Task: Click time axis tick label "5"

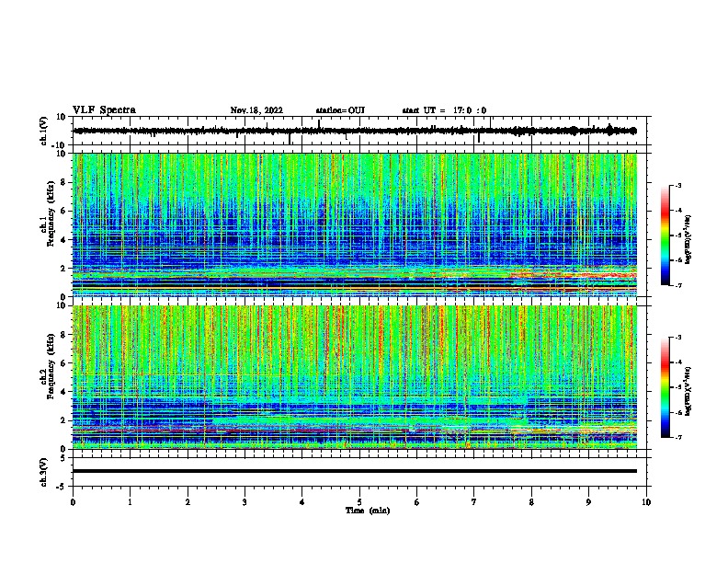Action: click(x=359, y=502)
